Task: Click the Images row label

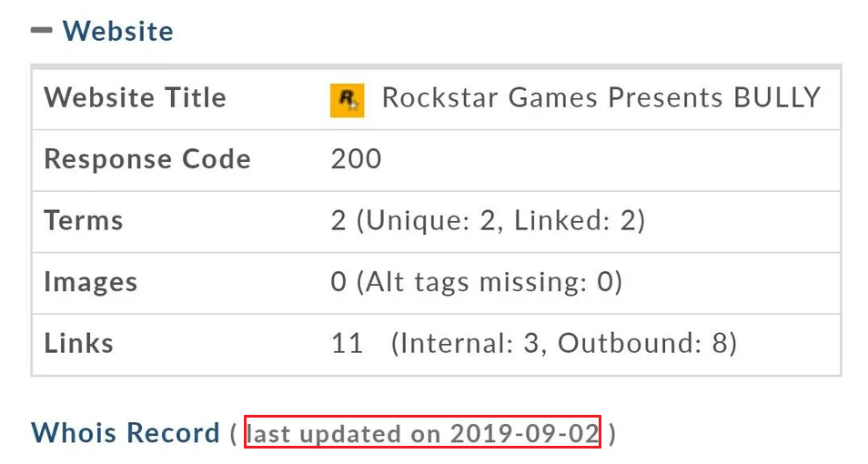Action: pyautogui.click(x=90, y=282)
